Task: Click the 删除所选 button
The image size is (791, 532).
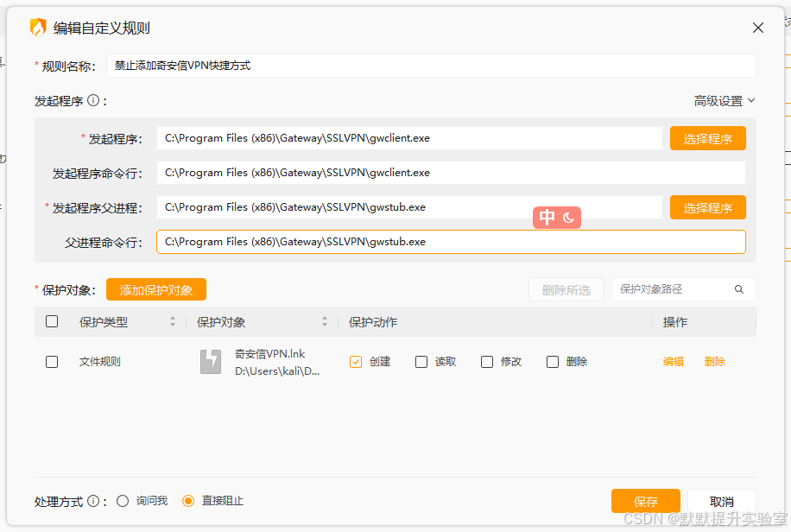Action: click(566, 289)
